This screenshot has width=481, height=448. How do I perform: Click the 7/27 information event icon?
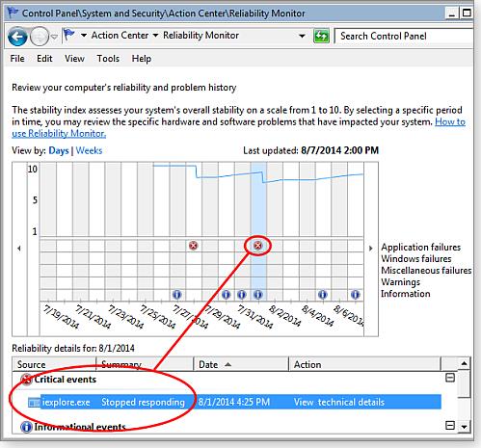(177, 294)
